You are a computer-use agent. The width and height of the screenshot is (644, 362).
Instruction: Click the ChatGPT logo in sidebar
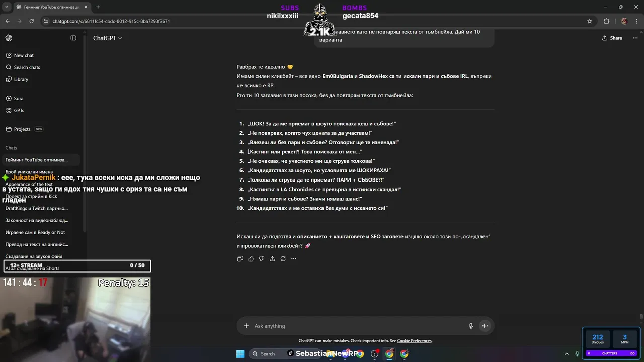(x=9, y=38)
